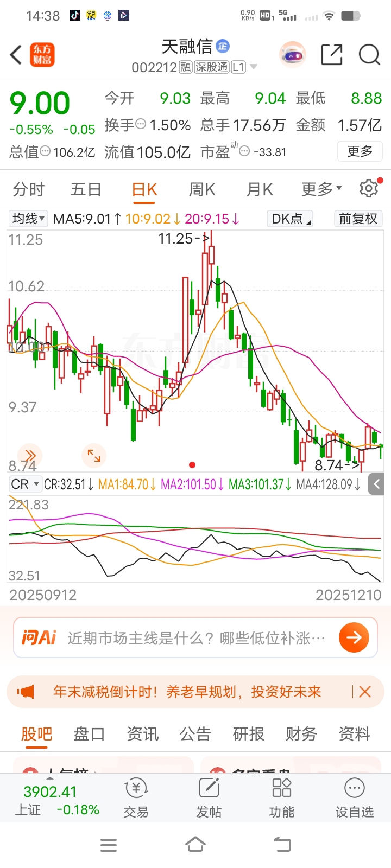391x868 pixels.
Task: Collapse indicator side panel arrow
Action: [x=376, y=484]
